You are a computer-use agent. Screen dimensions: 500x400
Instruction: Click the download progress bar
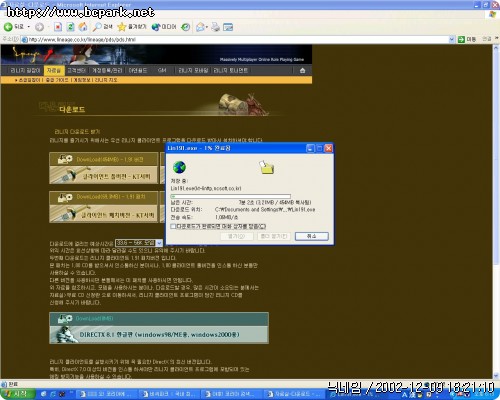pyautogui.click(x=230, y=196)
